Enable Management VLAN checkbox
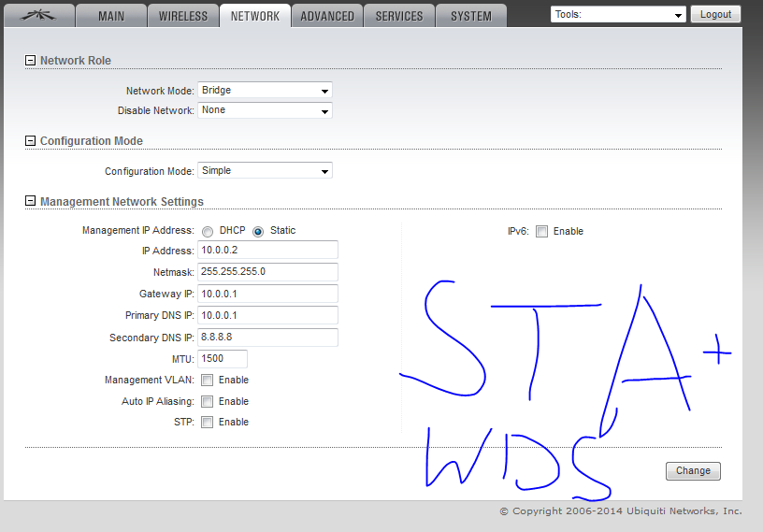Screen dimensions: 763x532 tap(207, 381)
